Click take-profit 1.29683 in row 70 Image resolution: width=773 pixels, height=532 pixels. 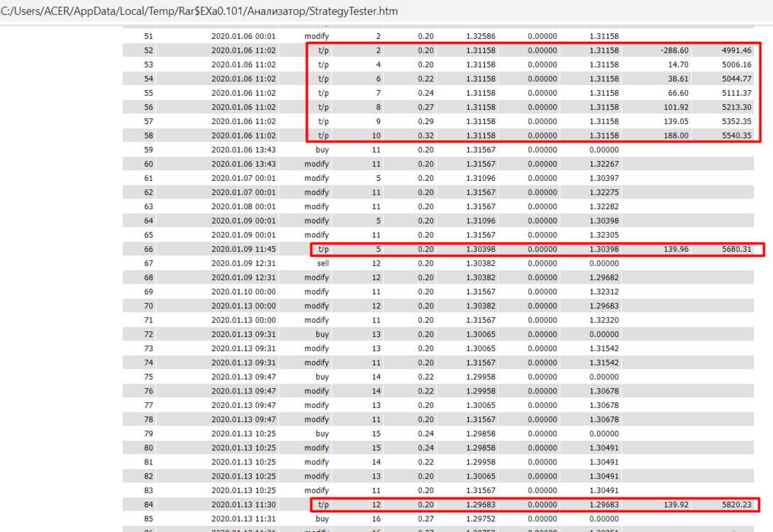coord(604,306)
